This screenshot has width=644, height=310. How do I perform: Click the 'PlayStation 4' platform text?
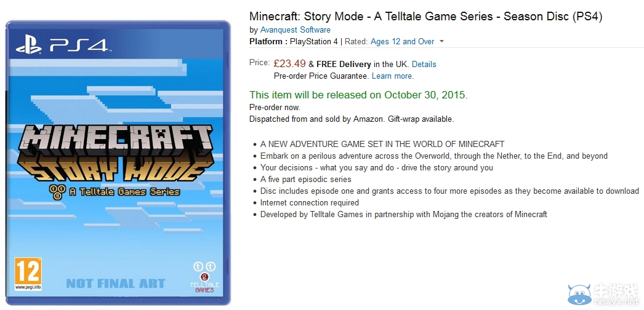[x=314, y=42]
